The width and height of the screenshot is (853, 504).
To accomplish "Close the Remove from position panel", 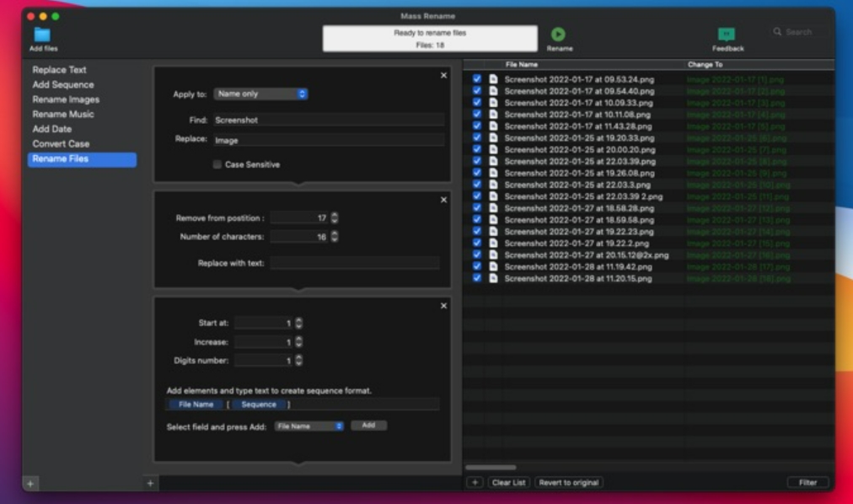I will [x=443, y=200].
